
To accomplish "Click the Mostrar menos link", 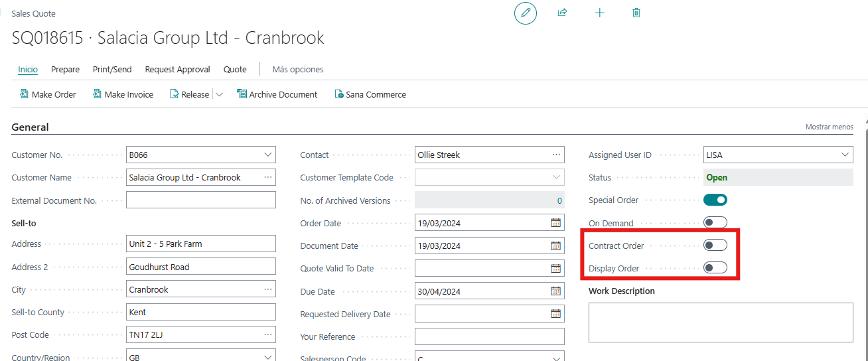I will pyautogui.click(x=829, y=127).
